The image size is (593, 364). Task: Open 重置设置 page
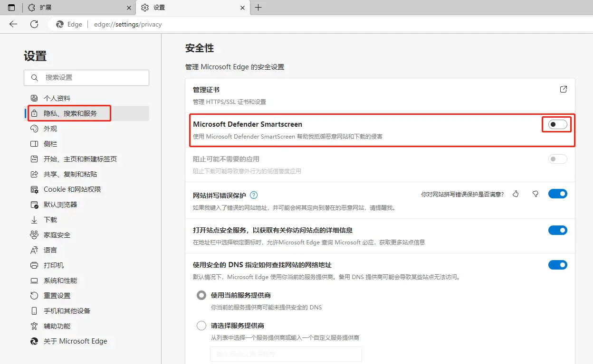[x=86, y=296]
